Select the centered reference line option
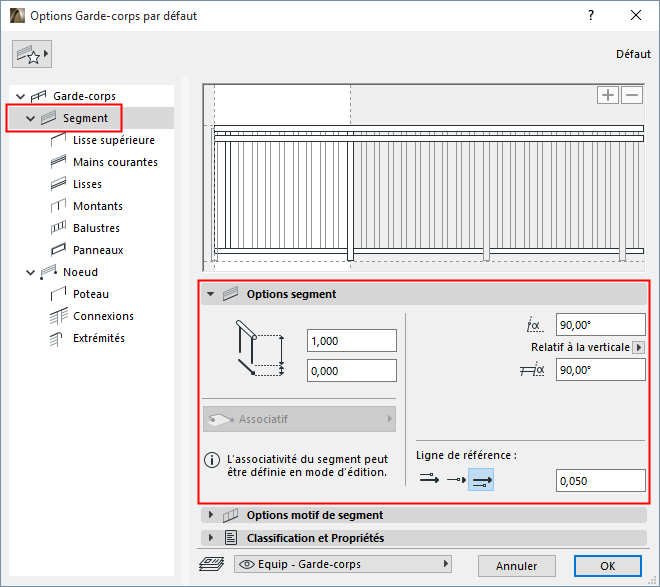Image resolution: width=660 pixels, height=587 pixels. [x=456, y=479]
